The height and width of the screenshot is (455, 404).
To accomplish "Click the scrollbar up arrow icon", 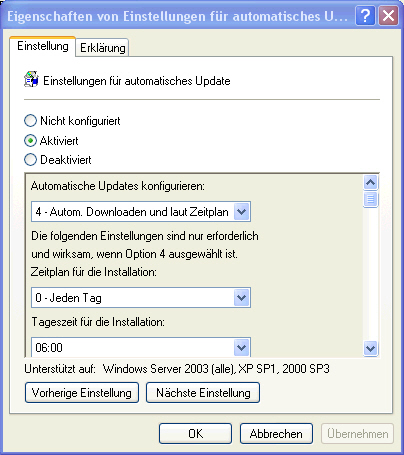I will tap(370, 182).
